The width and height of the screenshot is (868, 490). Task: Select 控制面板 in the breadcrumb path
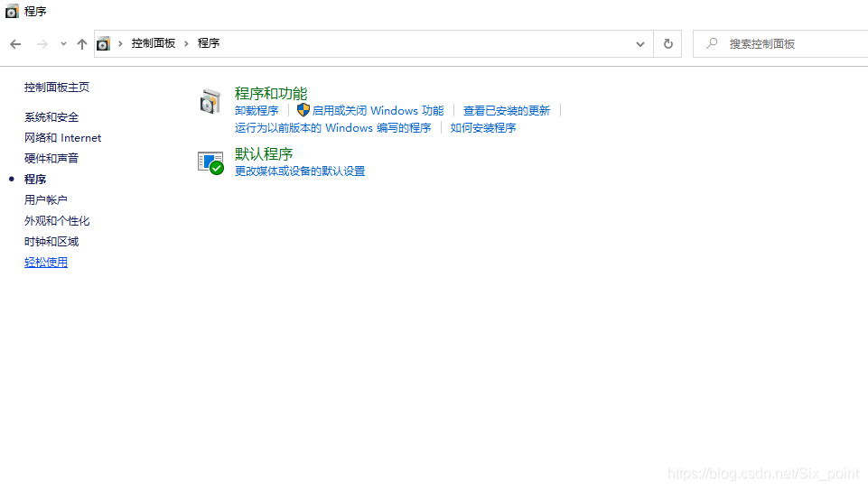(154, 43)
